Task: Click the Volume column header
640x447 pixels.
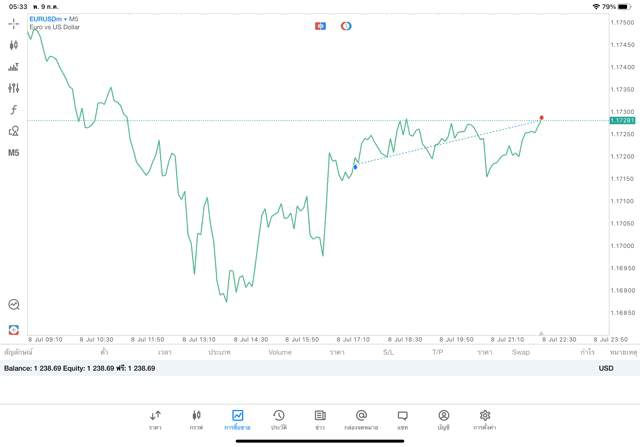Action: [x=280, y=352]
